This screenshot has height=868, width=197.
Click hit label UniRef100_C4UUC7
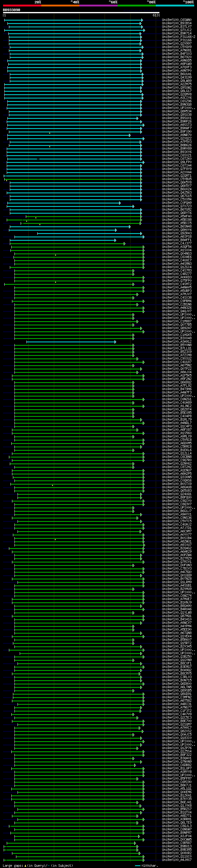point(177,260)
